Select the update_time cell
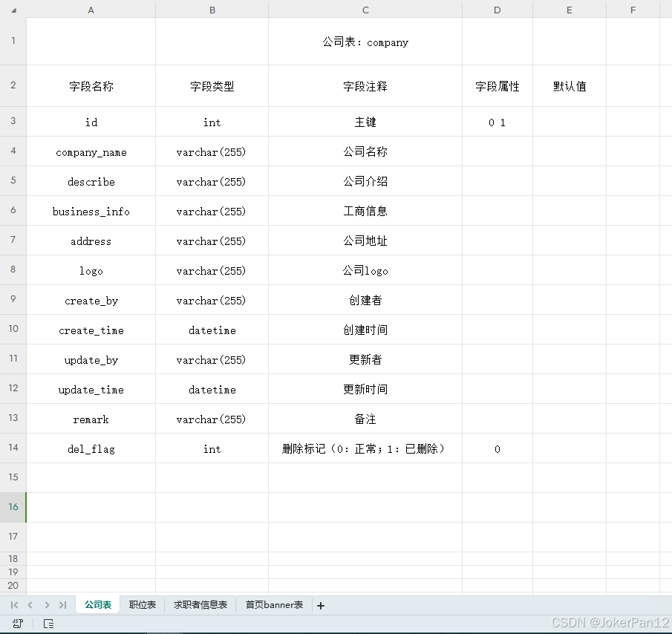The image size is (672, 634). point(91,390)
